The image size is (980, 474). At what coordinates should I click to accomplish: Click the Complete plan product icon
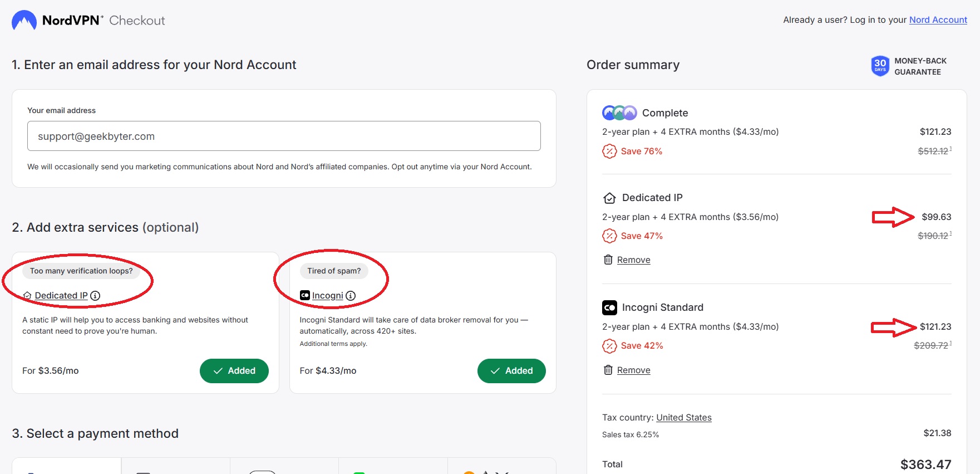tap(619, 113)
